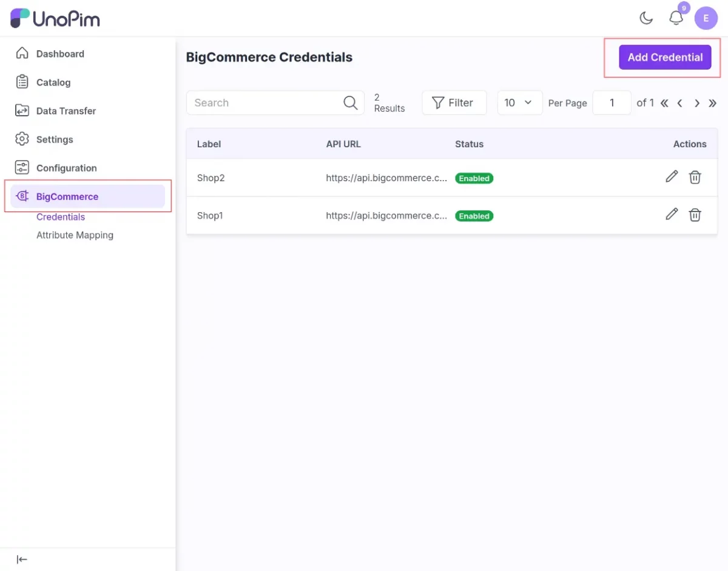This screenshot has width=728, height=571.
Task: Click the Enabled status badge for Shop2
Action: tap(474, 178)
